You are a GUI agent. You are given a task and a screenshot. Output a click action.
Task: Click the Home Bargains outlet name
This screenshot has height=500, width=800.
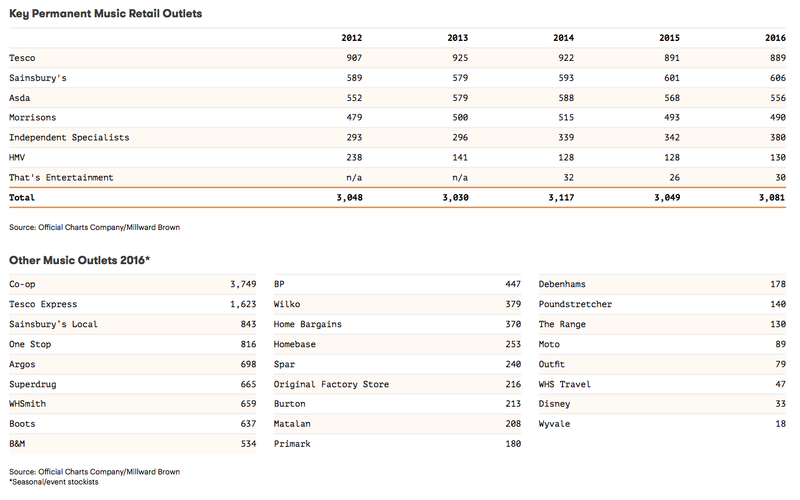pos(308,324)
